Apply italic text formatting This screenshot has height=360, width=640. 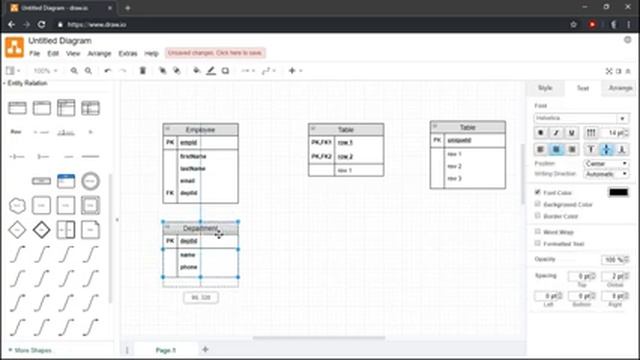(x=556, y=133)
